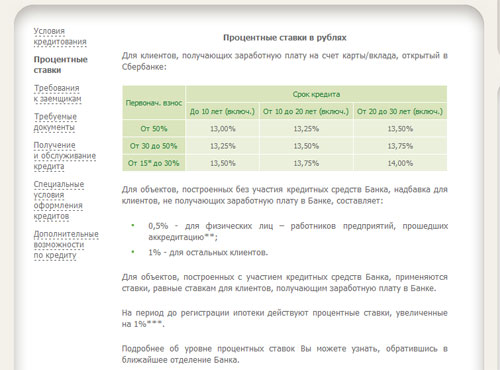Image resolution: width=500 pixels, height=370 pixels.
Task: Click the От 50% row label
Action: tap(154, 129)
